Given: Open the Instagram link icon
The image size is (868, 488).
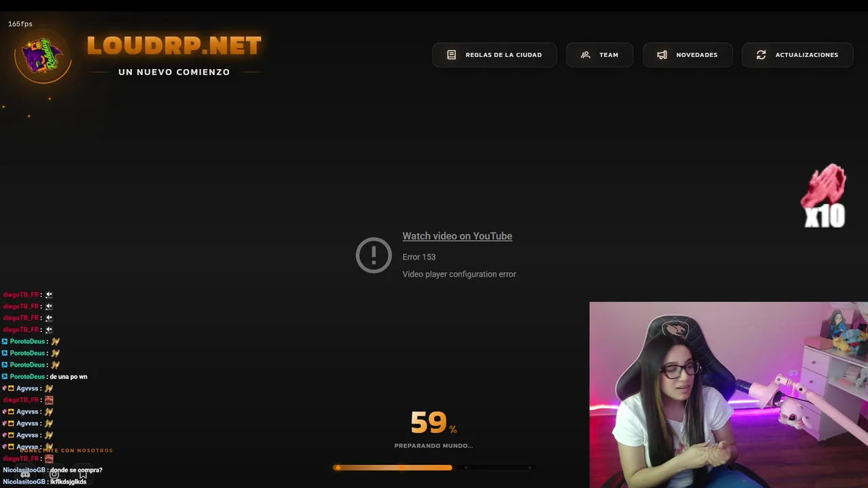Looking at the screenshot, I should [54, 474].
